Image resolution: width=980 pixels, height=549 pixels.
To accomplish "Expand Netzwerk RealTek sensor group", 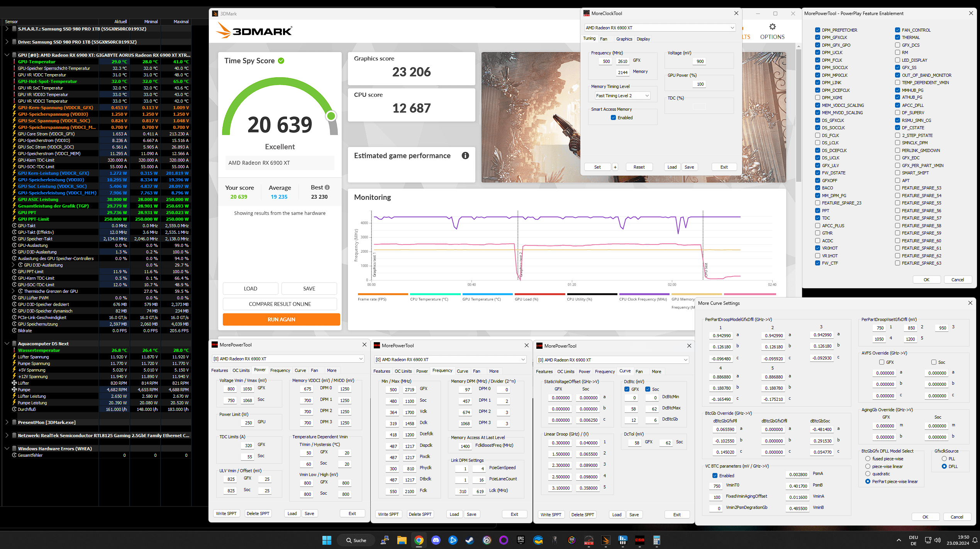I will pos(7,436).
